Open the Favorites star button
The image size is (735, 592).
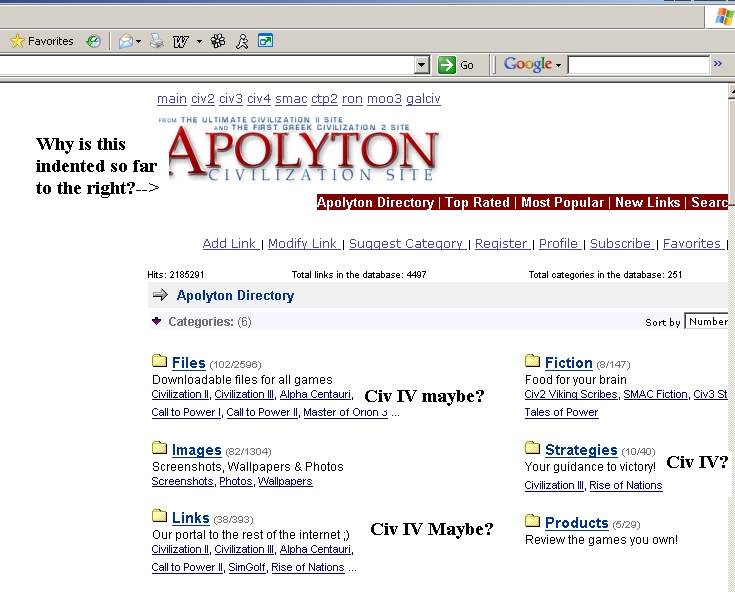[41, 41]
